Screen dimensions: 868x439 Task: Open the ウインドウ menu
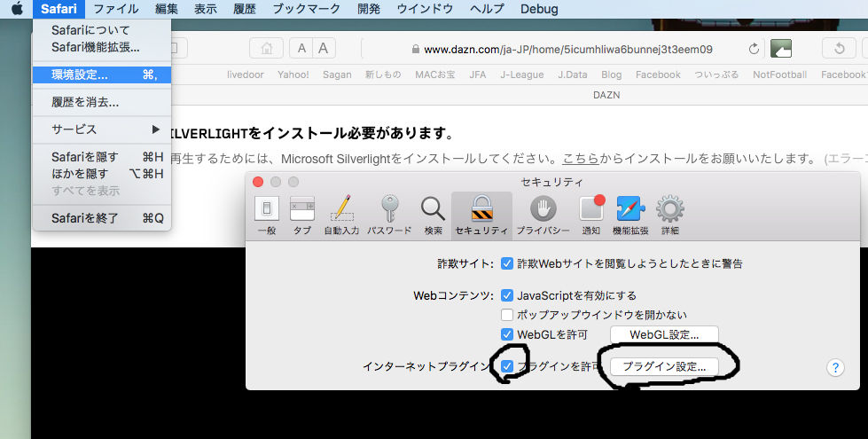[425, 9]
